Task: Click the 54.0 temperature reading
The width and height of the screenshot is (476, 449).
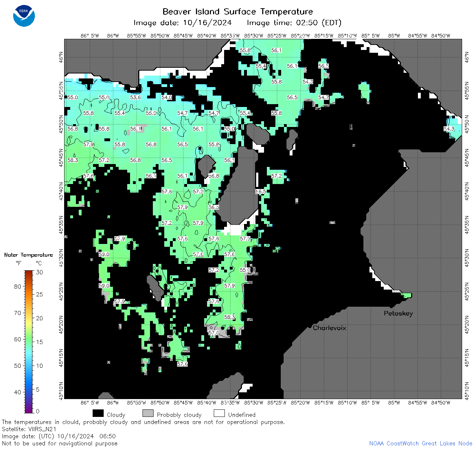Action: [x=167, y=97]
